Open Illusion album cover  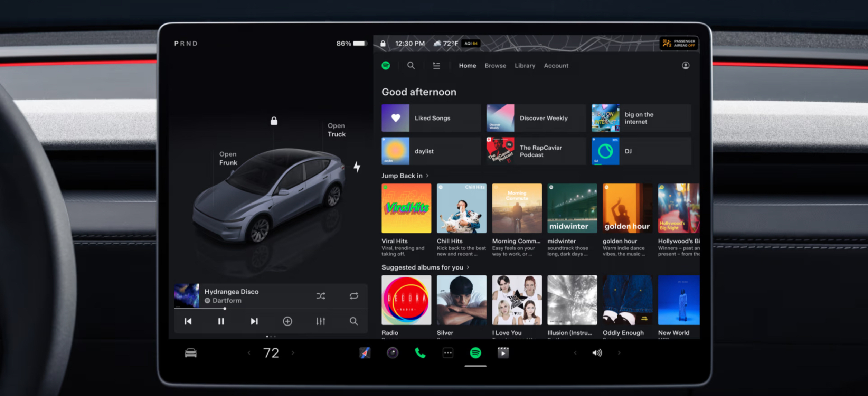click(572, 300)
